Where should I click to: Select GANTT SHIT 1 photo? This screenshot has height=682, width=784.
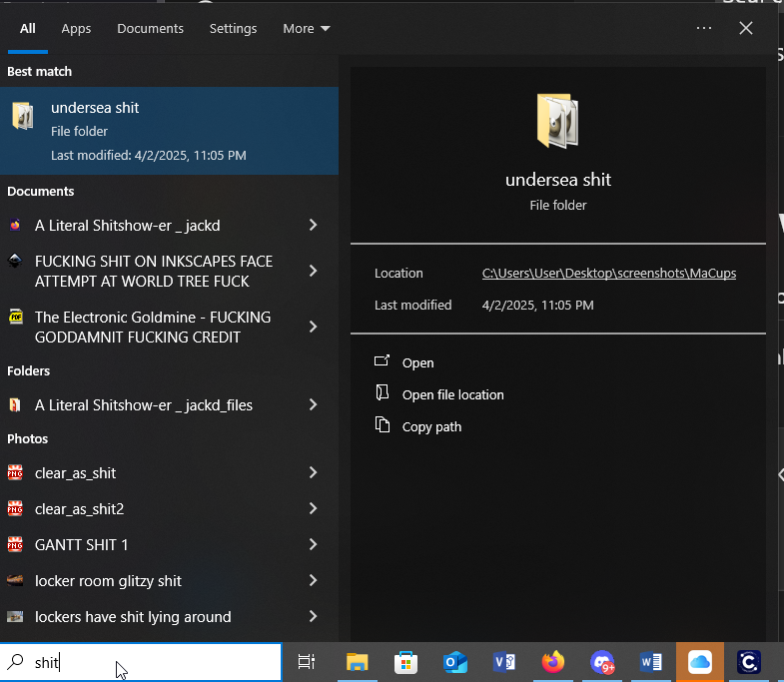click(81, 544)
